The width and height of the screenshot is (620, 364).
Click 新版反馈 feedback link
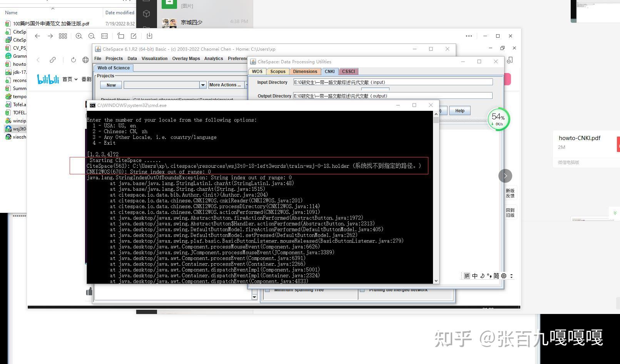[x=510, y=193]
